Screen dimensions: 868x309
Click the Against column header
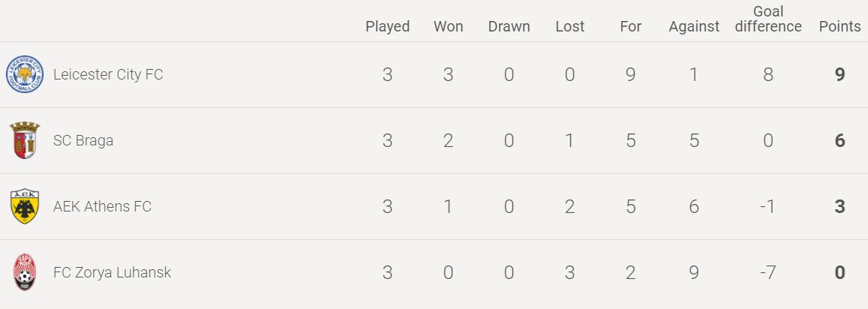694,26
